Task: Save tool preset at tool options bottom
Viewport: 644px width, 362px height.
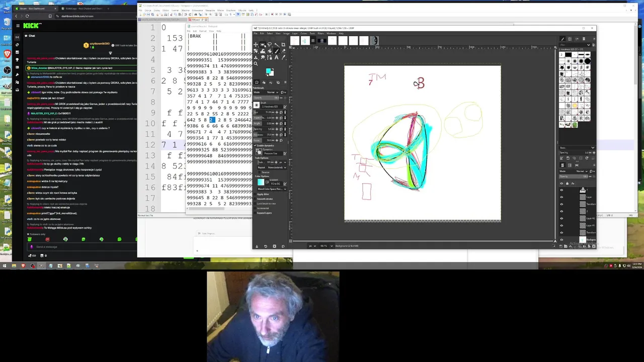Action: click(x=257, y=246)
